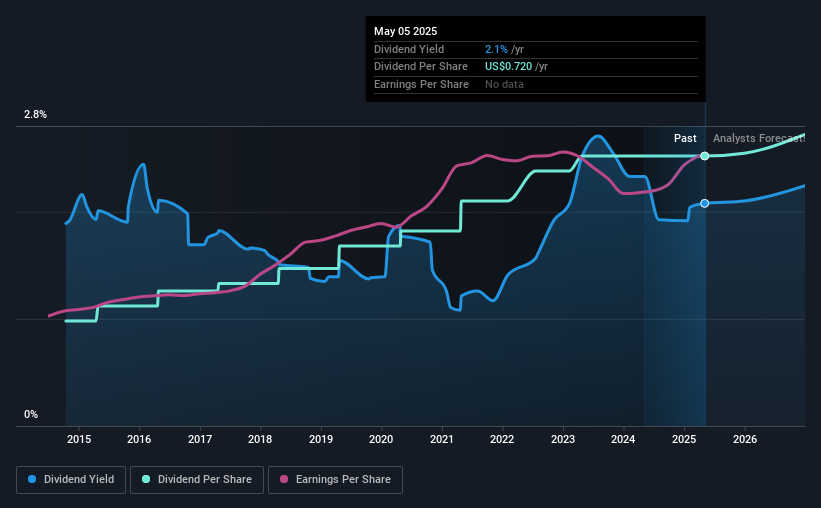Click the Analysts Forecasts label
The height and width of the screenshot is (508, 821).
tap(759, 138)
